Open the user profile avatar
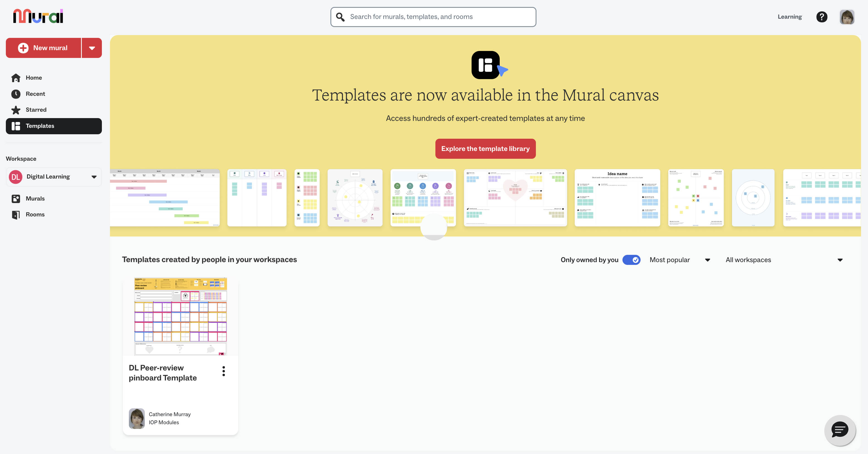868x454 pixels. pyautogui.click(x=847, y=17)
